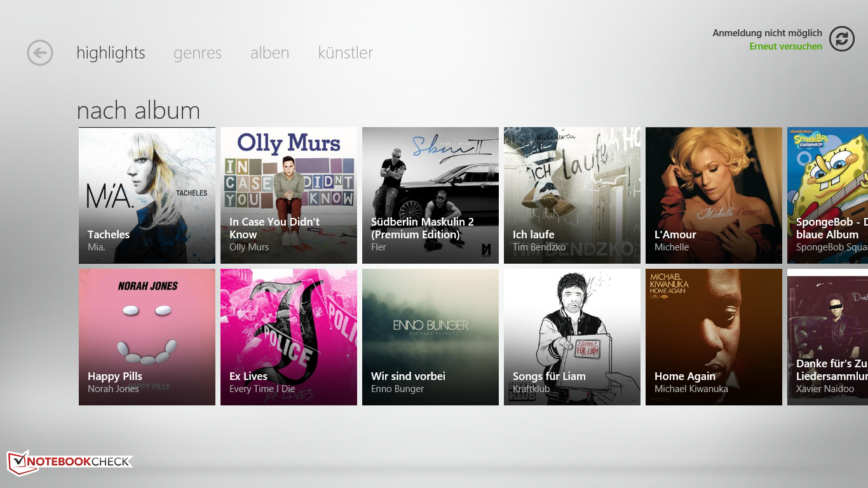Screen dimensions: 868x488
Task: Click the back arrow icon
Action: (x=40, y=53)
